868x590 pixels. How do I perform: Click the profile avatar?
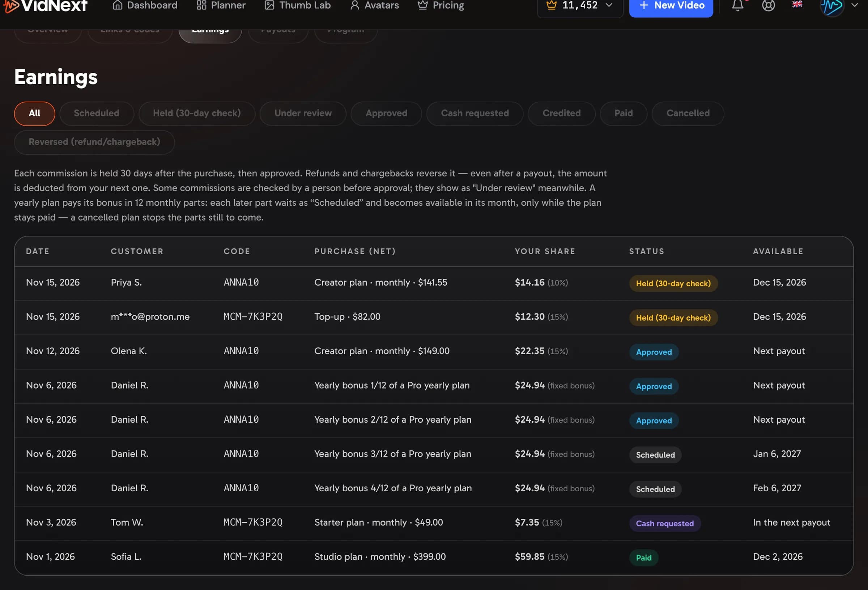[x=832, y=6]
